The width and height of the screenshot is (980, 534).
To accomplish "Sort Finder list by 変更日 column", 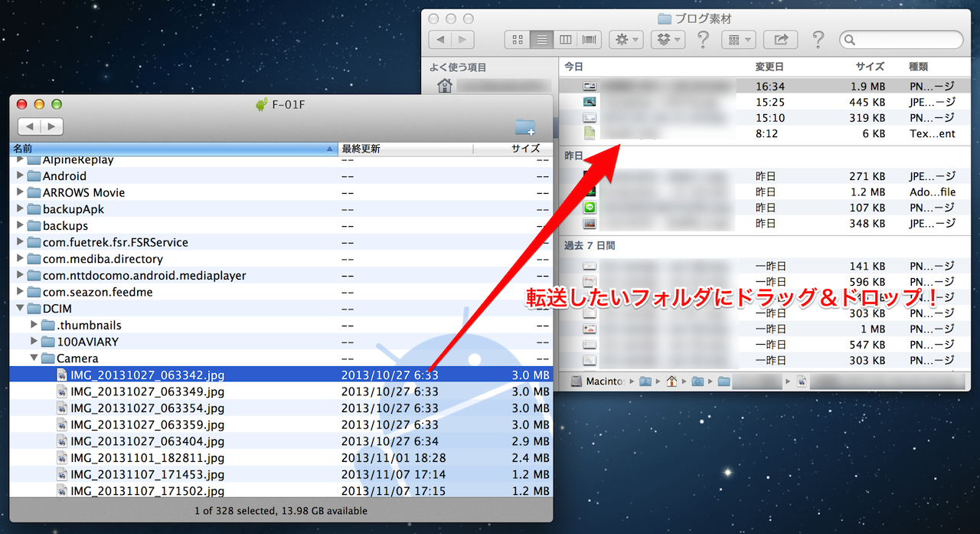I will [769, 67].
